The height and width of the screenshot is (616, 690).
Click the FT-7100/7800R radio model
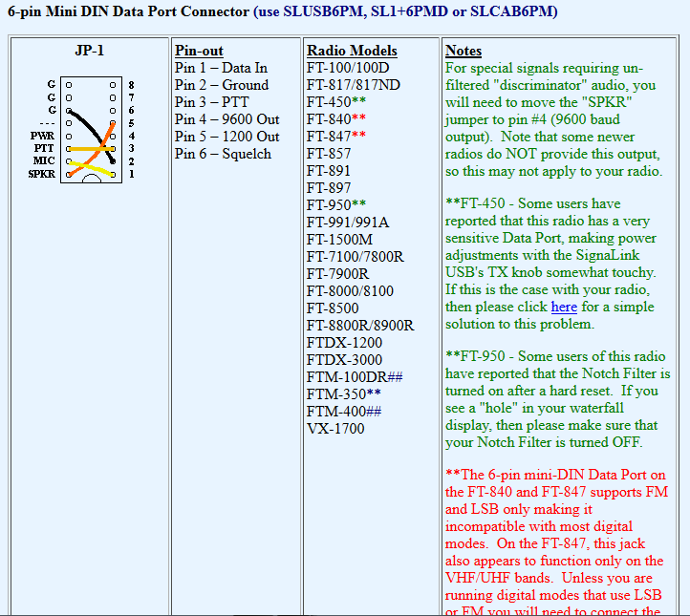tap(356, 257)
